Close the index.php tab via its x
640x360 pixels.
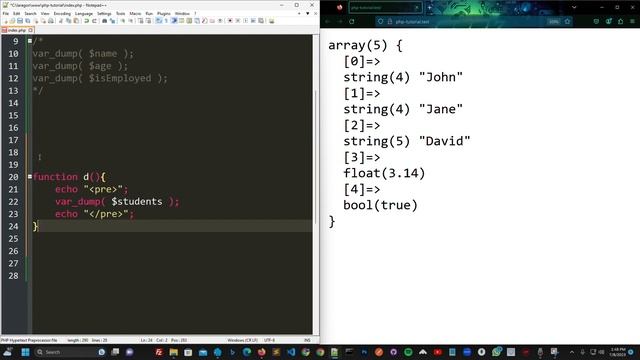31,30
